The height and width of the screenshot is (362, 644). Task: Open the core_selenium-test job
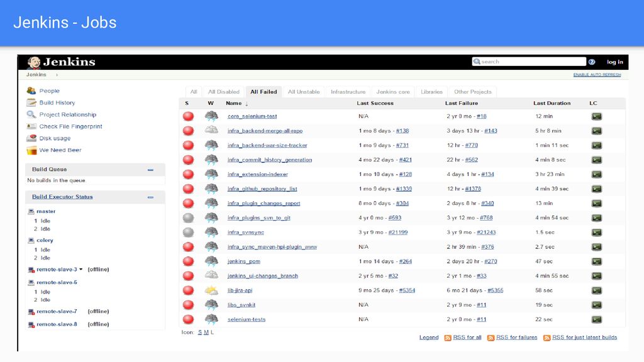(252, 116)
